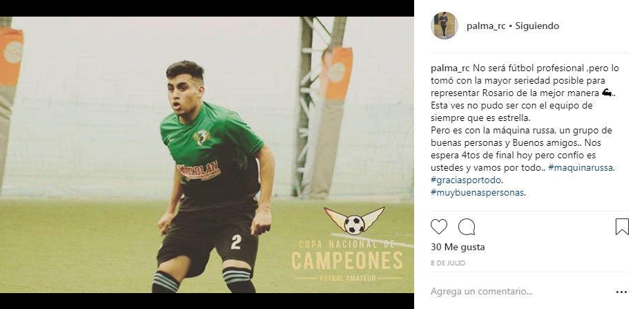The width and height of the screenshot is (644, 309).
Task: Save the post with the bookmark icon
Action: pos(622,227)
